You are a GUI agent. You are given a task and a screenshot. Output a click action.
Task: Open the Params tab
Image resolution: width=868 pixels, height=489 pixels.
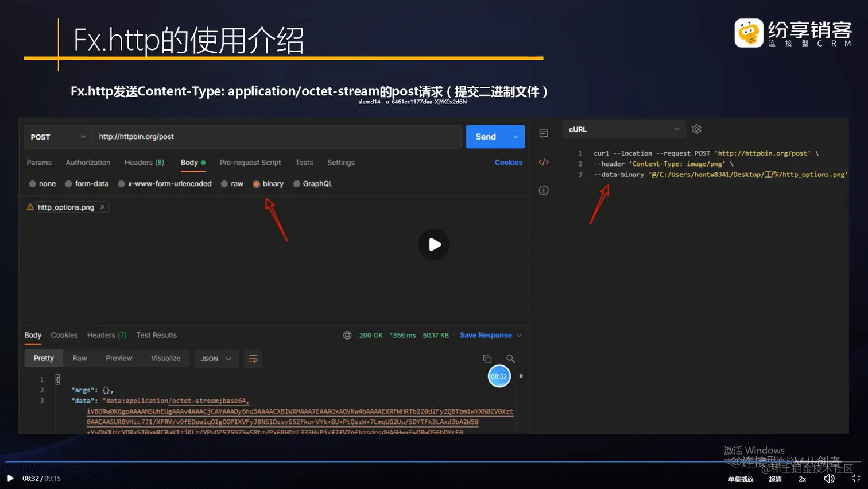coord(39,163)
